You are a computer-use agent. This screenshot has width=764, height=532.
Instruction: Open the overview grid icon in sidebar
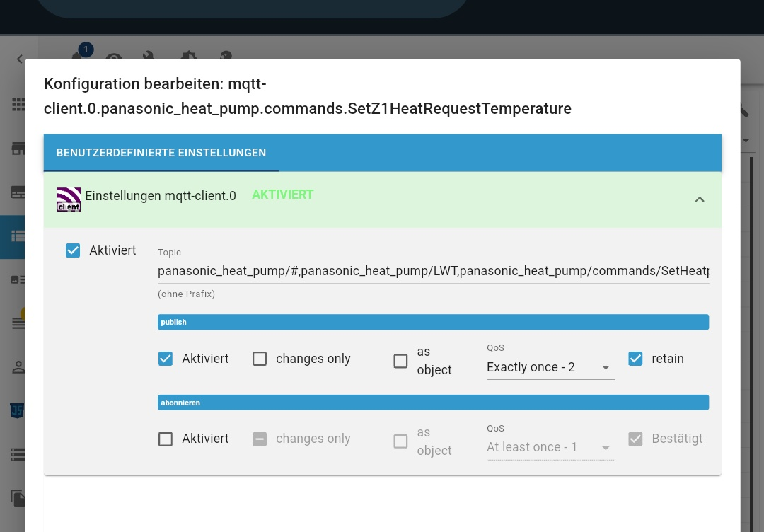(18, 105)
